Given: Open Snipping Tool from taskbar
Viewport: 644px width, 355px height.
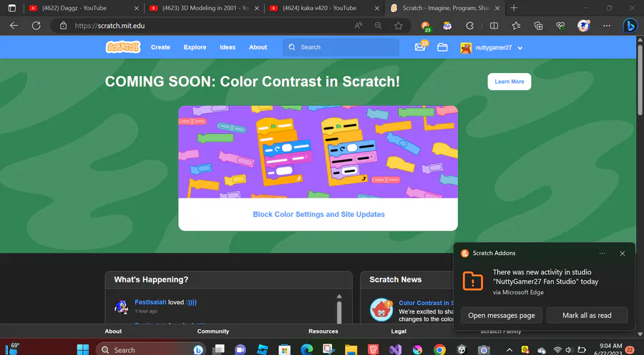Looking at the screenshot, I should pos(328,350).
